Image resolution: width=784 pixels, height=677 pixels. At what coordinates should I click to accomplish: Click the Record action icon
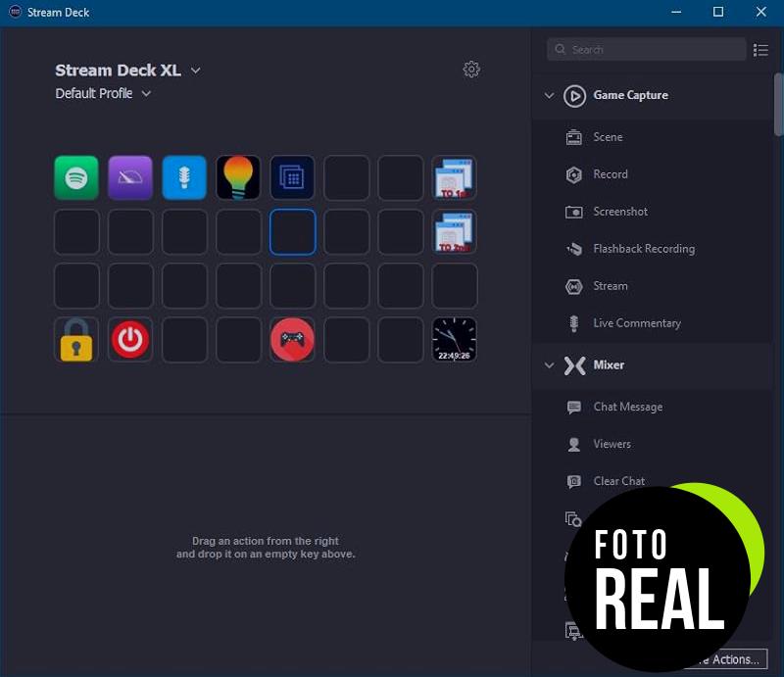click(574, 174)
